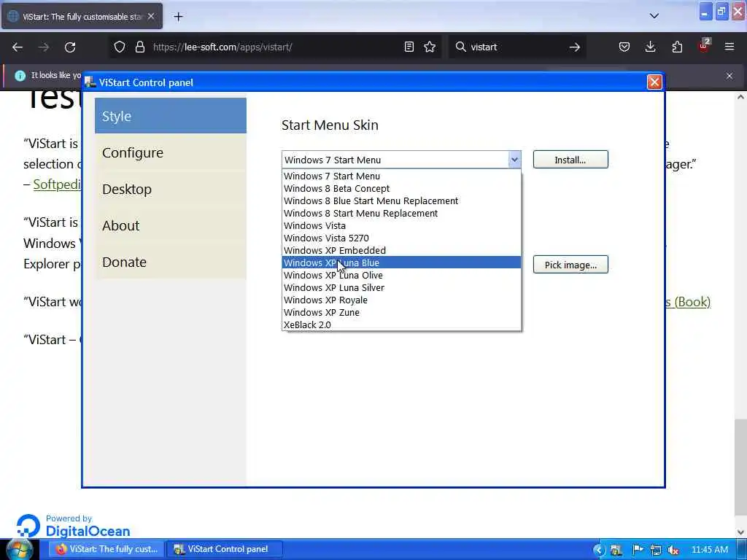Dismiss the notification bar with X
This screenshot has height=560, width=747.
point(729,76)
